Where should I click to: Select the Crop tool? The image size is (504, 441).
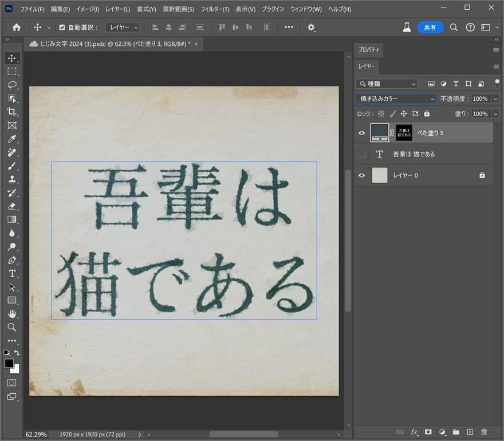point(12,112)
